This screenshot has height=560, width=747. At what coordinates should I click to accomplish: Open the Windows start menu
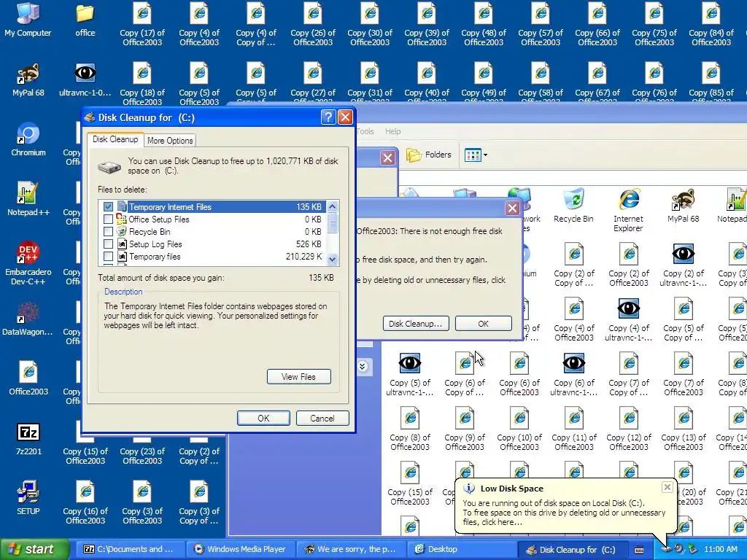34,549
